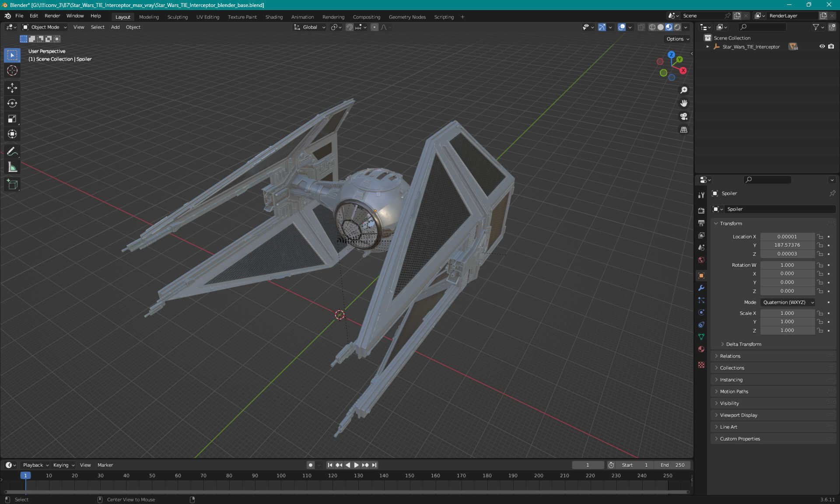Select the Transform tool
The width and height of the screenshot is (840, 504).
(x=12, y=134)
